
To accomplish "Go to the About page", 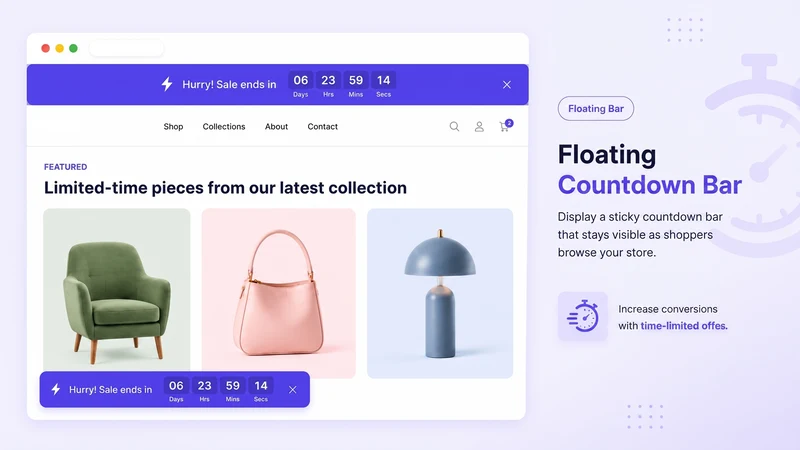I will (276, 127).
